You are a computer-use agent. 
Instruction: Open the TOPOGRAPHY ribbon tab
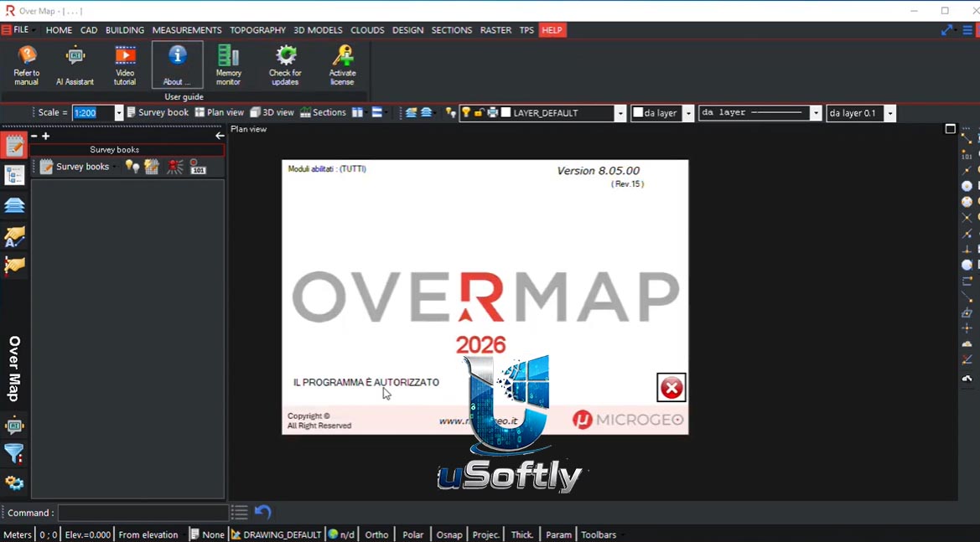257,30
